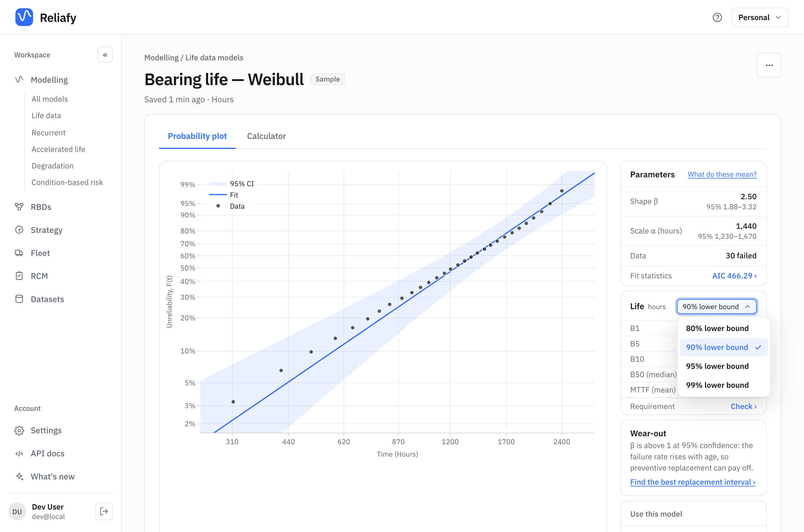Open Recurrent models in sidebar
This screenshot has width=804, height=532.
[48, 132]
